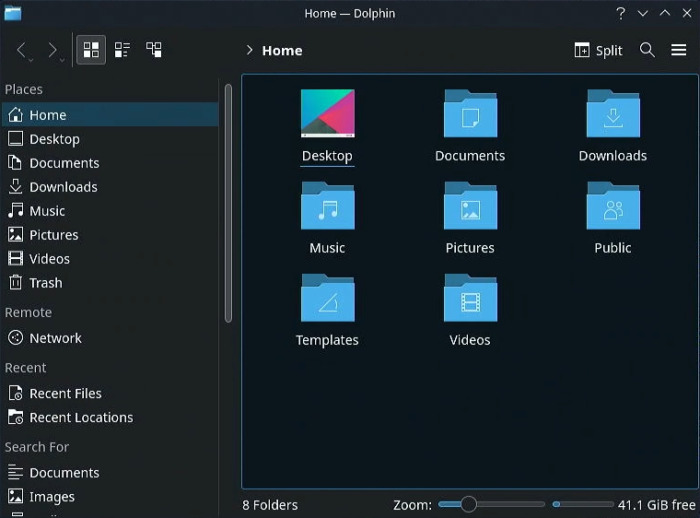Viewport: 700px width, 518px height.
Task: Minimize the Dolphin window
Action: (643, 13)
